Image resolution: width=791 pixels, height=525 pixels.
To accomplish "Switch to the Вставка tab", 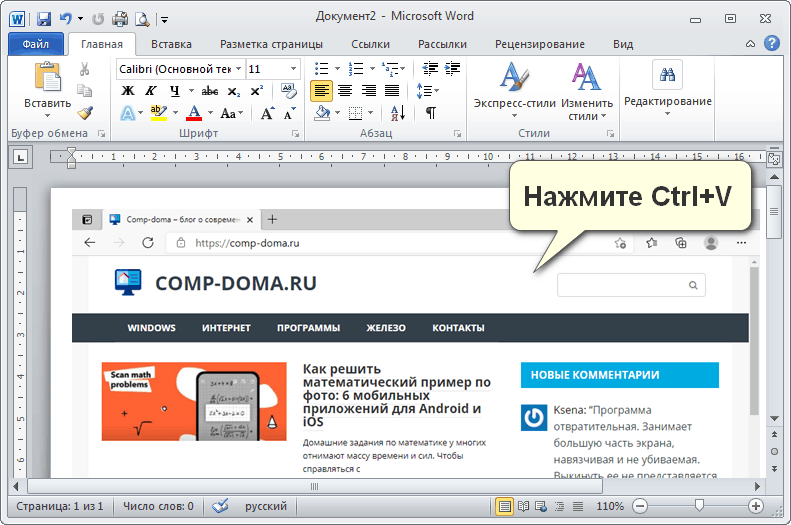I will click(171, 44).
